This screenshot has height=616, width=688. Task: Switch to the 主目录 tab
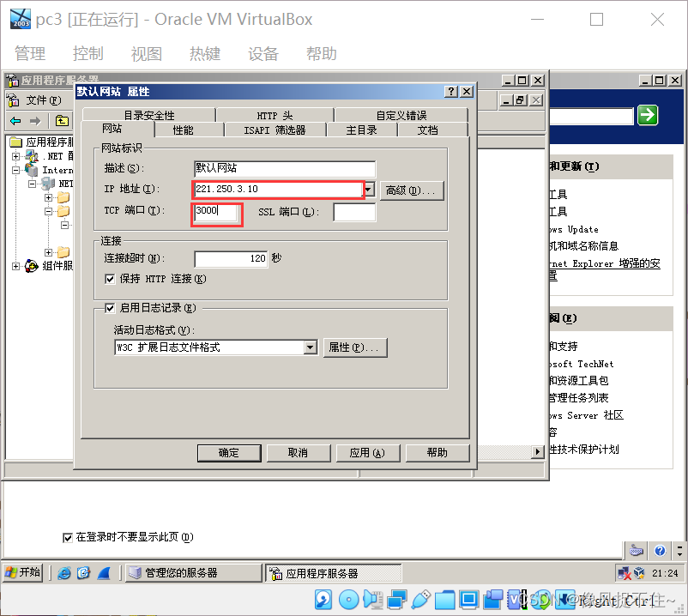pyautogui.click(x=361, y=130)
